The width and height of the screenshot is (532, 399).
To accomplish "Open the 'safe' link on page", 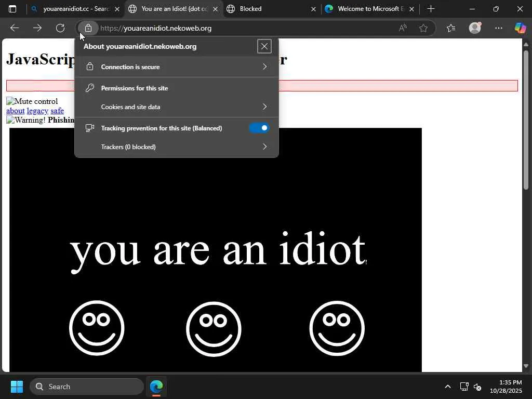I will (x=57, y=111).
